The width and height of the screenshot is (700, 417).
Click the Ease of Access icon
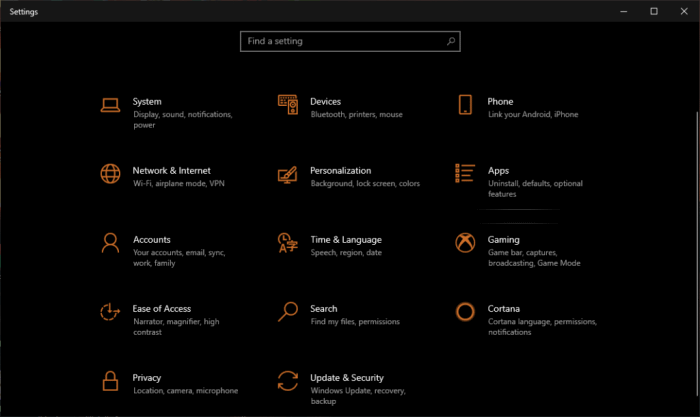[110, 312]
